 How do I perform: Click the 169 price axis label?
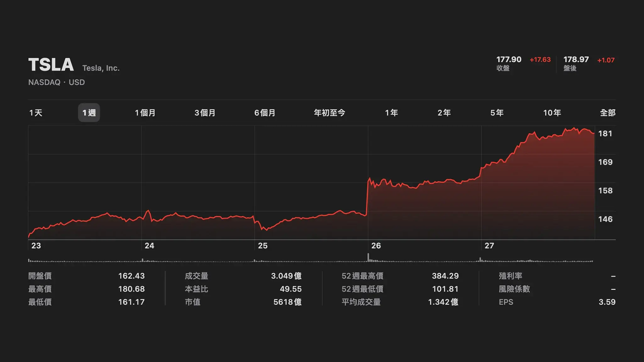coord(605,162)
